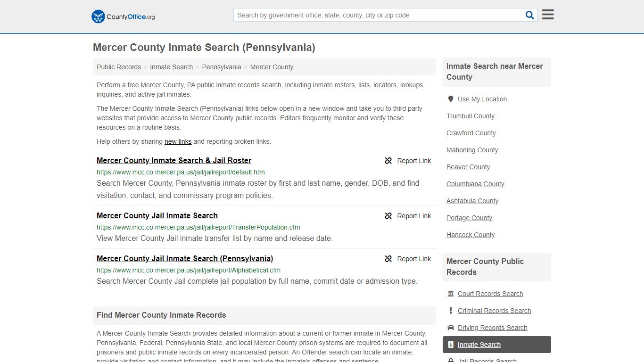Click the broken-link icon for Jail Roster

click(x=388, y=161)
